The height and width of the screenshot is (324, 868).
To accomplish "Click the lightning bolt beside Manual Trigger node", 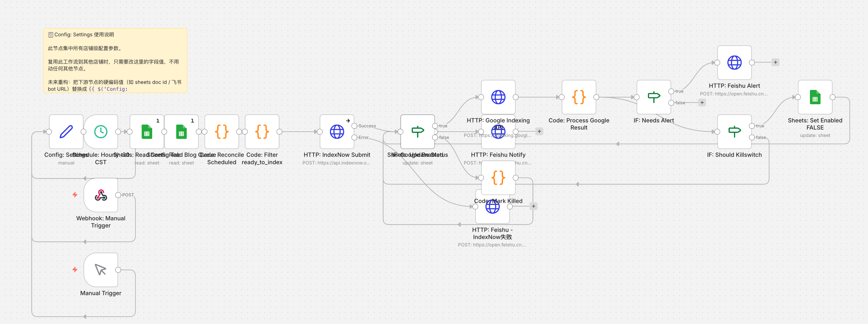I will point(75,270).
